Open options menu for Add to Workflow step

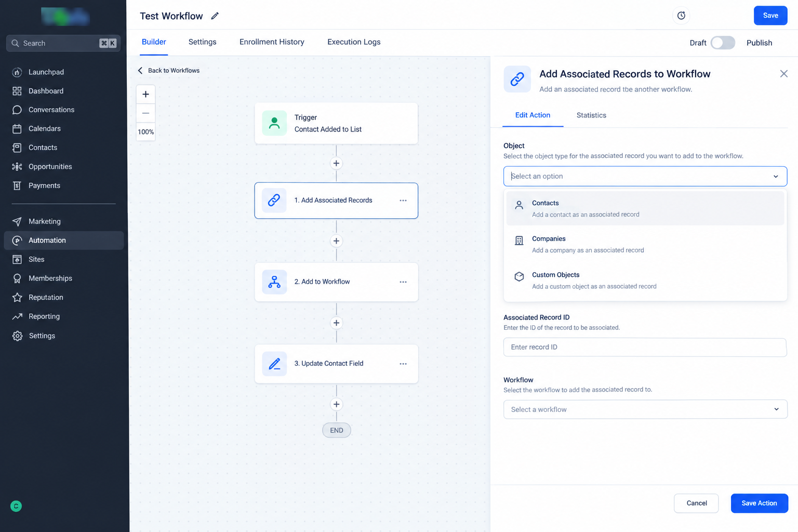click(403, 282)
